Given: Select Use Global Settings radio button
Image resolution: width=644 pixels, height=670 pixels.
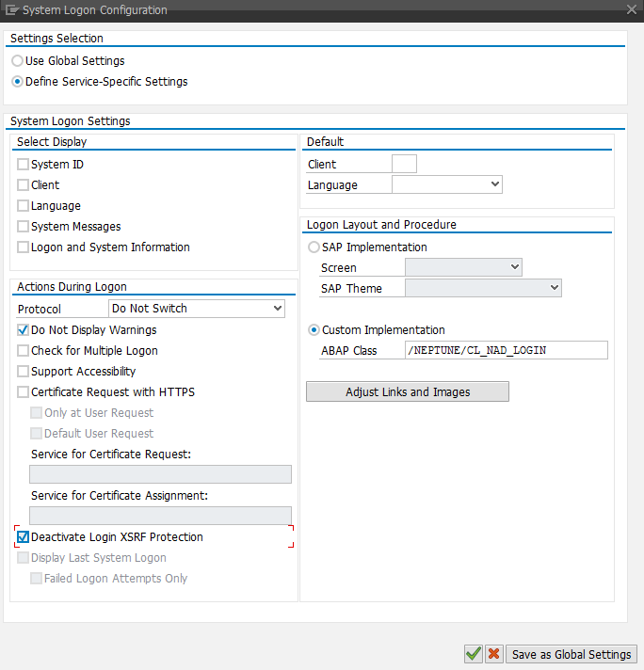Looking at the screenshot, I should (18, 61).
